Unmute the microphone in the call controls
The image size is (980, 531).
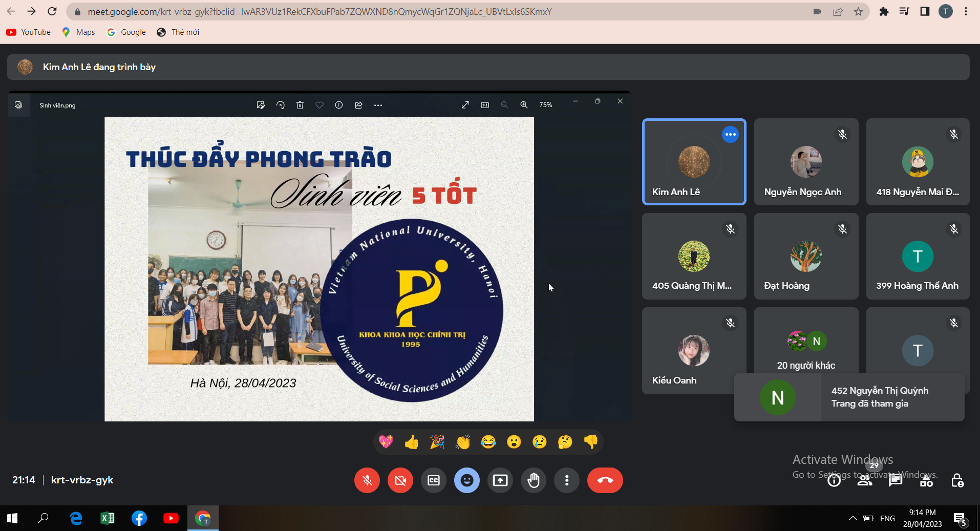[x=367, y=480]
